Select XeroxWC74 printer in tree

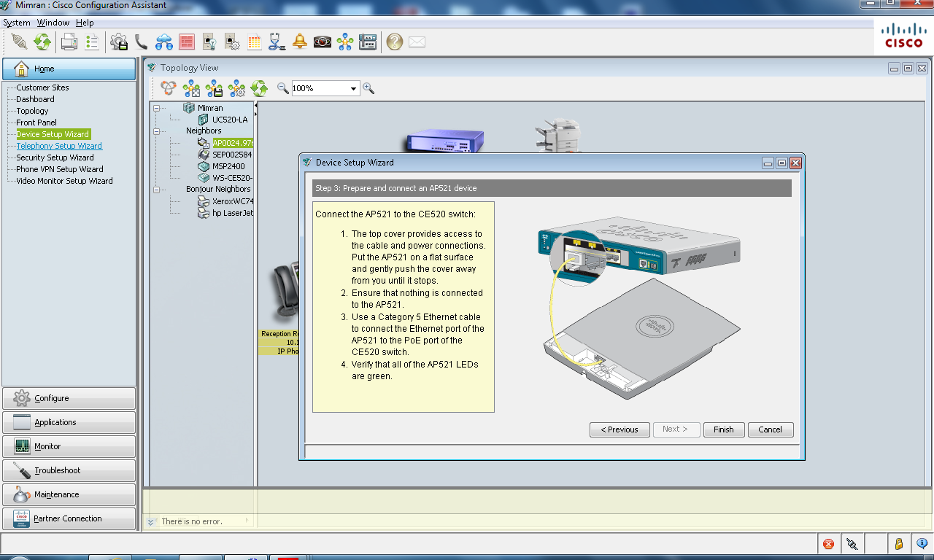point(233,201)
